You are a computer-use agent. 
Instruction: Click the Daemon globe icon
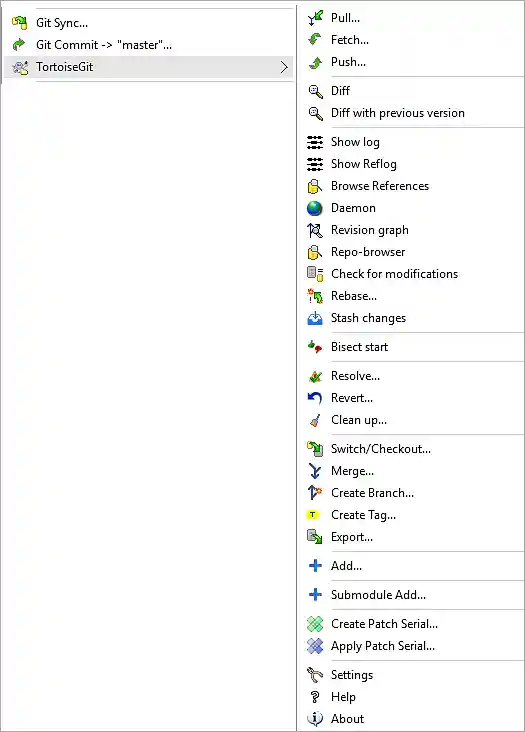[x=315, y=208]
